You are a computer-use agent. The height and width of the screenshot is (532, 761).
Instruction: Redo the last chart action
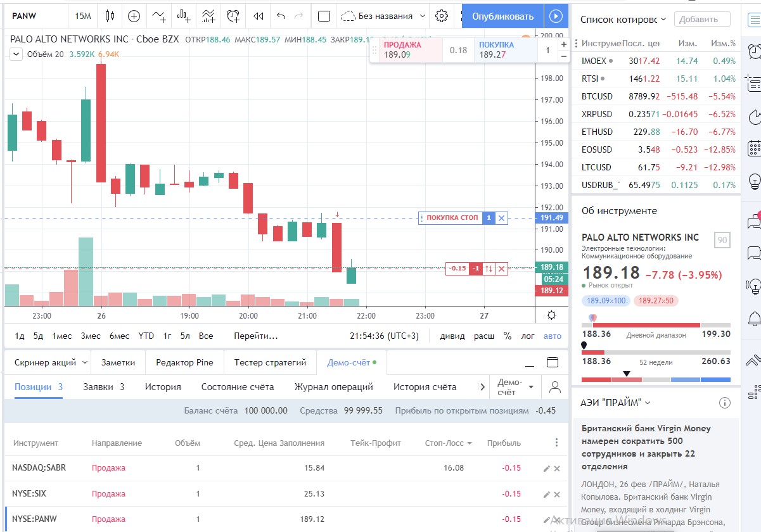298,16
